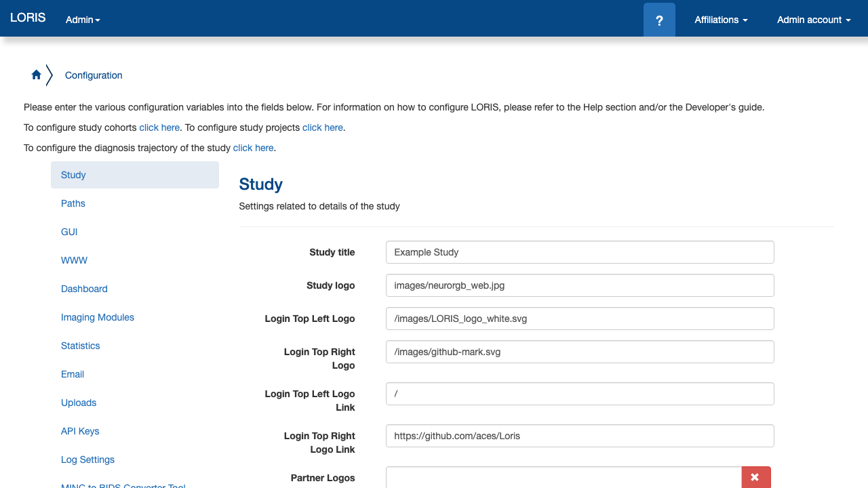The height and width of the screenshot is (488, 868).
Task: Click the 'Settings related to details of the study' text
Action: pyautogui.click(x=319, y=206)
